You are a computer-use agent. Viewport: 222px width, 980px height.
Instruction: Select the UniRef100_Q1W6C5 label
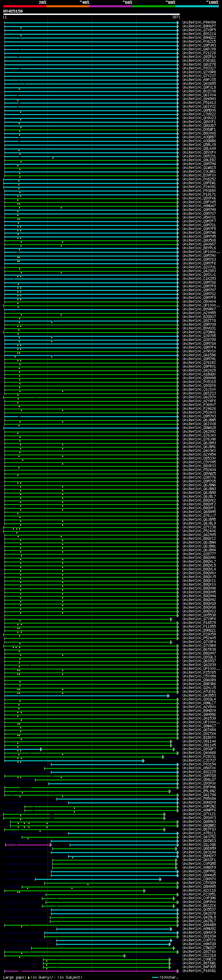tap(199, 168)
